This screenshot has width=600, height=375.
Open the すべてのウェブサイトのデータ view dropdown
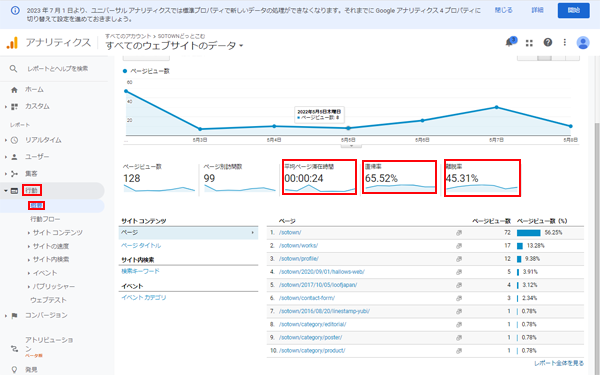[174, 46]
